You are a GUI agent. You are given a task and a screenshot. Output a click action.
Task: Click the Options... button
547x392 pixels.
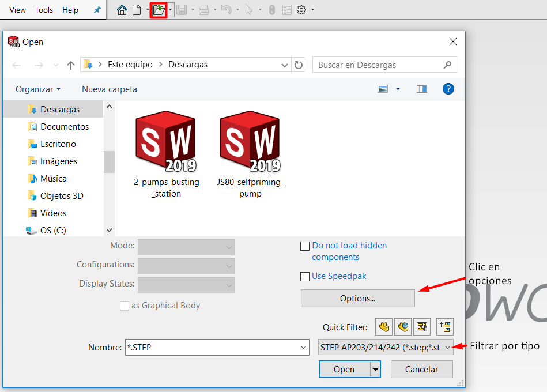click(358, 299)
